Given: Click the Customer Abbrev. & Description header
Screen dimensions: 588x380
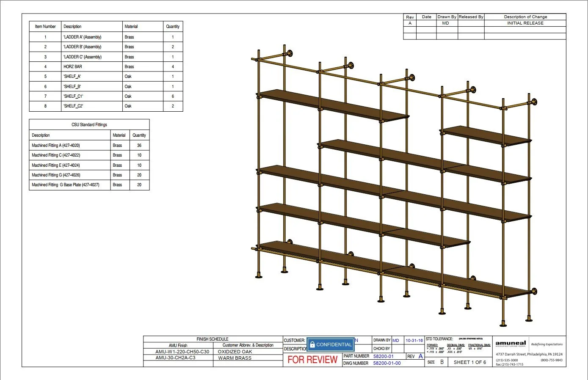Looking at the screenshot, I should tap(248, 345).
